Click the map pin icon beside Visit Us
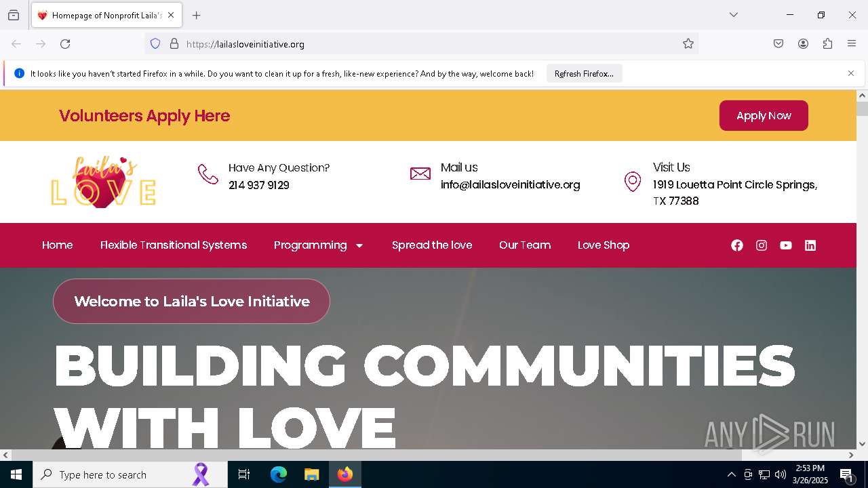This screenshot has width=868, height=488. coord(633,182)
